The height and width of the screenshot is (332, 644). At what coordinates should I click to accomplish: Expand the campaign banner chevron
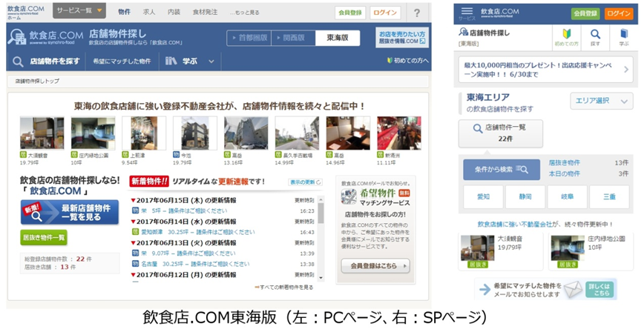tap(626, 70)
